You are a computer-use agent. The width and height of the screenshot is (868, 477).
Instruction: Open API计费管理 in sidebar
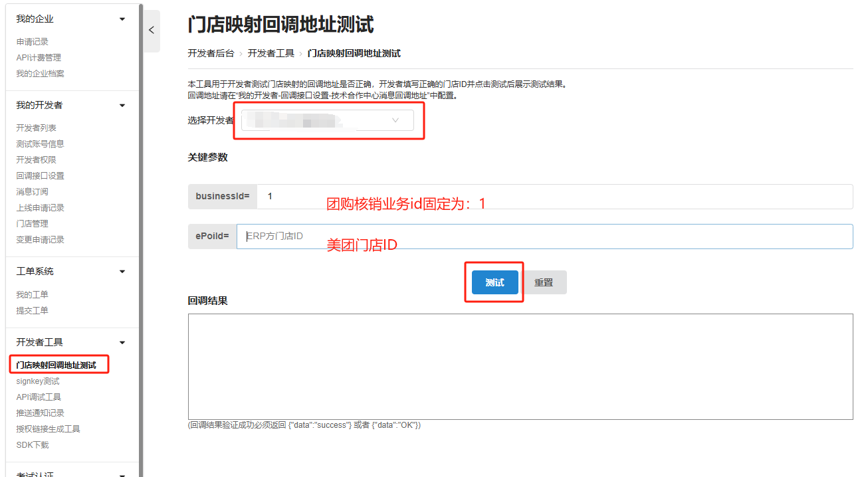39,58
